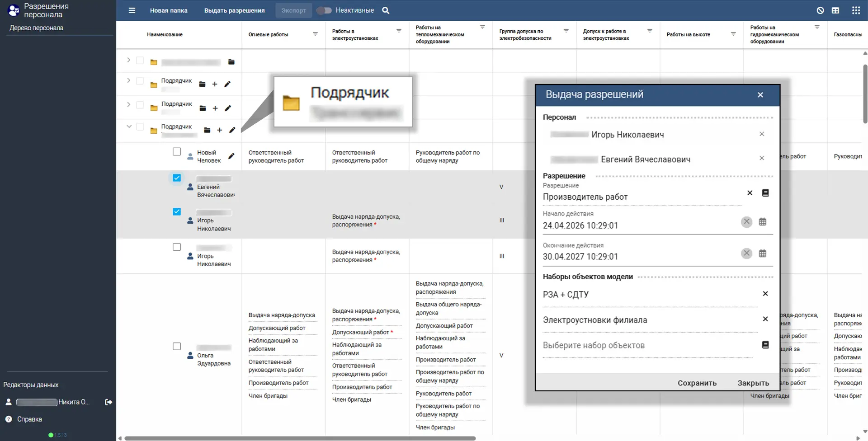Click Сохранить in the dialog
This screenshot has width=868, height=441.
[697, 383]
